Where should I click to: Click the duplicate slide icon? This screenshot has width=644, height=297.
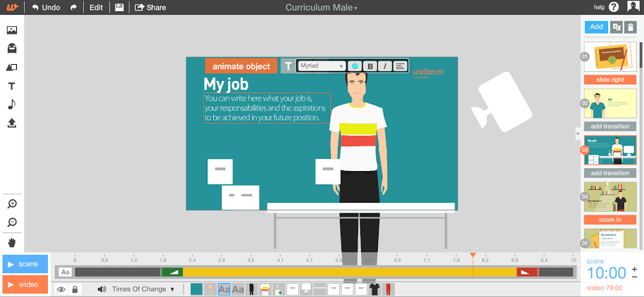[617, 27]
